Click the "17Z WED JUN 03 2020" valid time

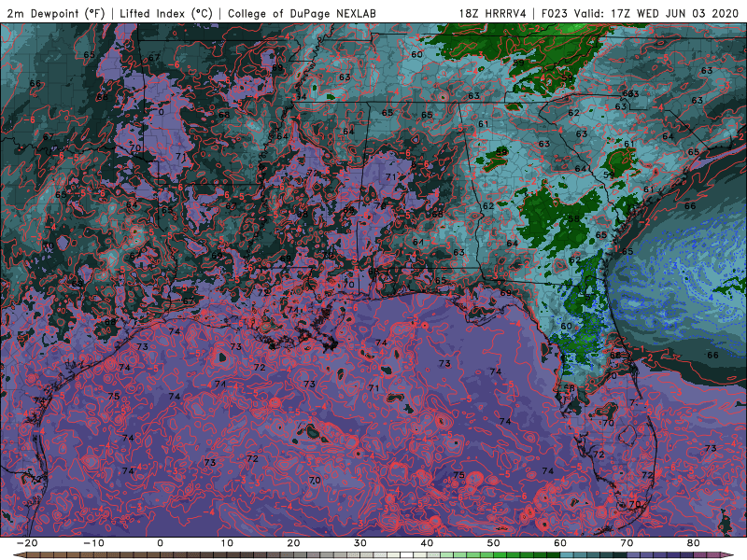tap(674, 13)
